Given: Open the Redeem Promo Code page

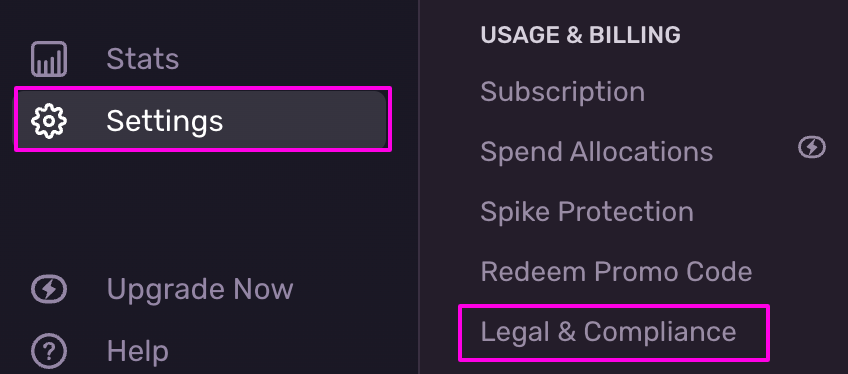Looking at the screenshot, I should (616, 272).
